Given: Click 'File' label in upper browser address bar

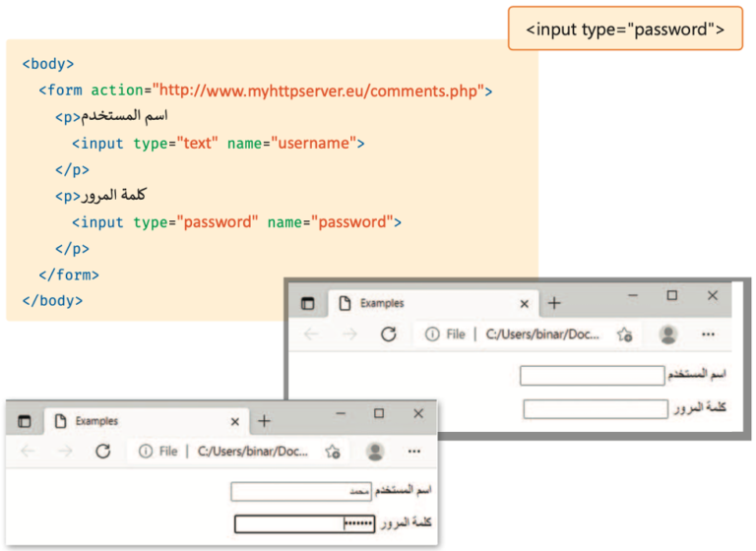Looking at the screenshot, I should tap(456, 335).
